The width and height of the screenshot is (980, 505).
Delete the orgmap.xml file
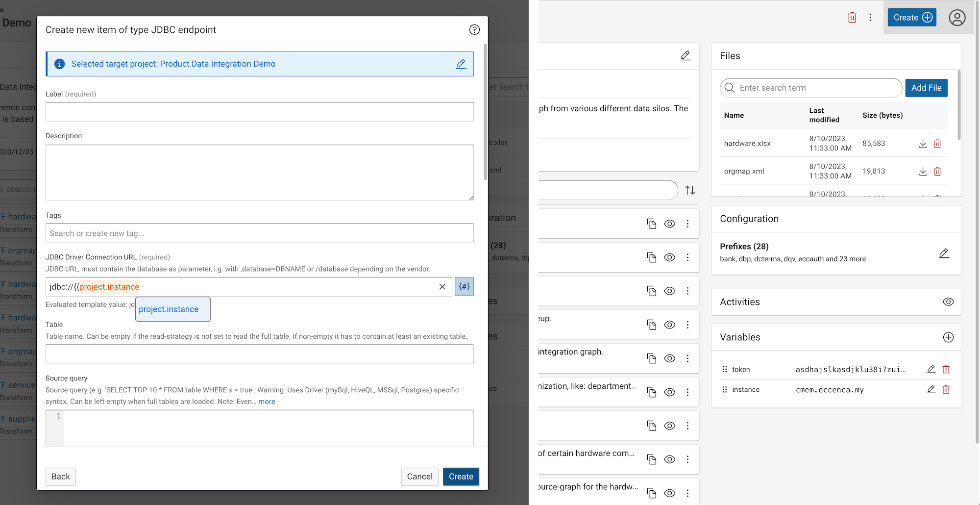pos(938,172)
